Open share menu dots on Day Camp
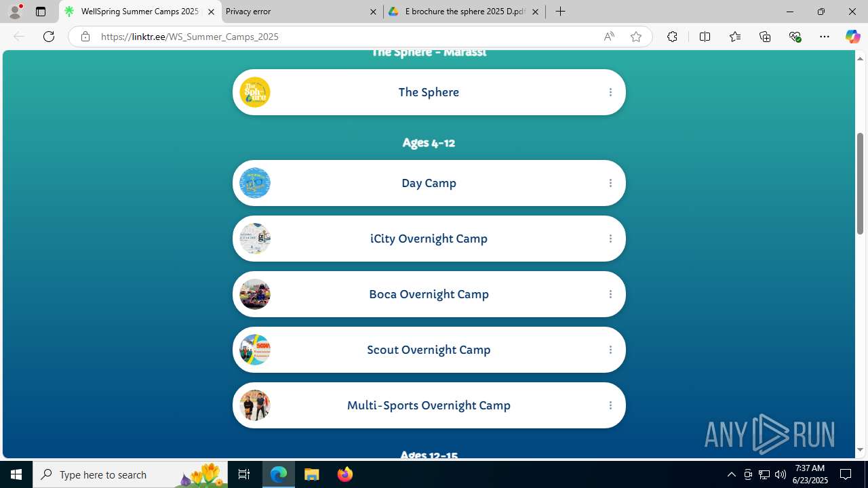The width and height of the screenshot is (868, 488). (x=610, y=183)
